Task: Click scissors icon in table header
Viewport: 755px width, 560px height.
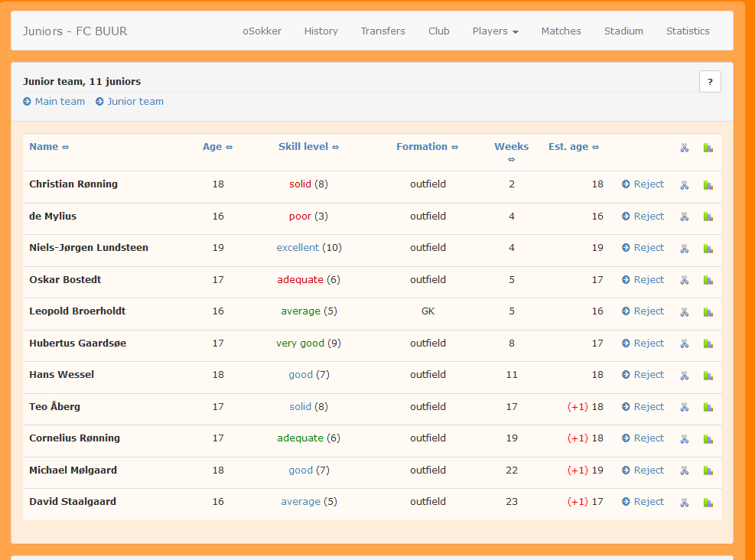Action: [684, 148]
